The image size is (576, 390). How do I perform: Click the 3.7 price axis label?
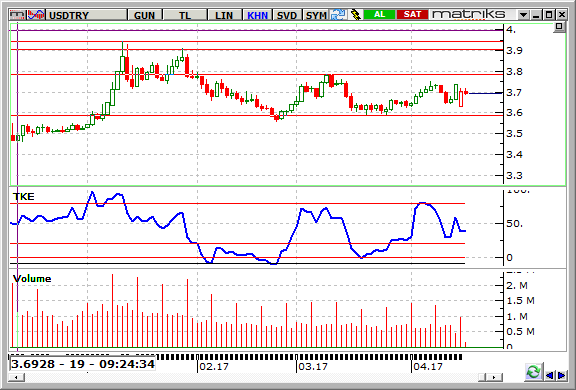click(514, 93)
